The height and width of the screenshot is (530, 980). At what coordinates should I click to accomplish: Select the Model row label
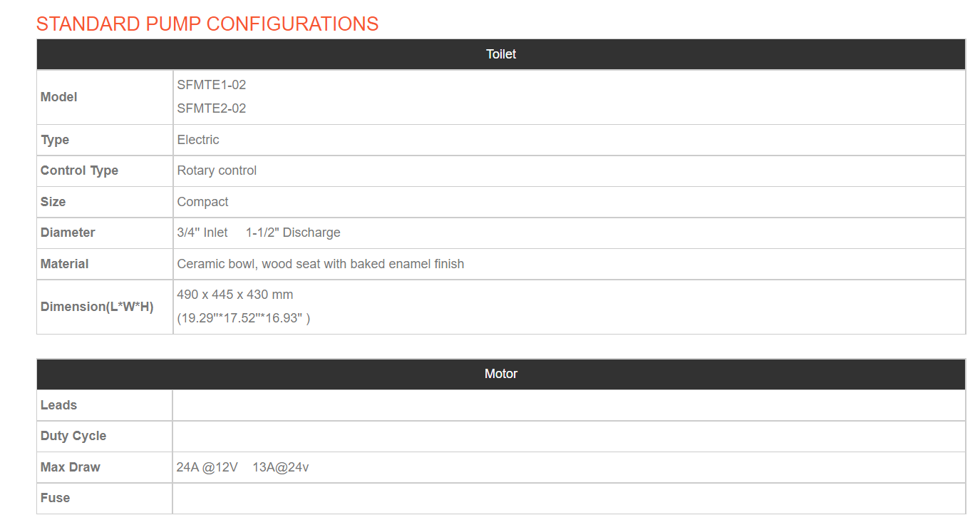pyautogui.click(x=59, y=97)
